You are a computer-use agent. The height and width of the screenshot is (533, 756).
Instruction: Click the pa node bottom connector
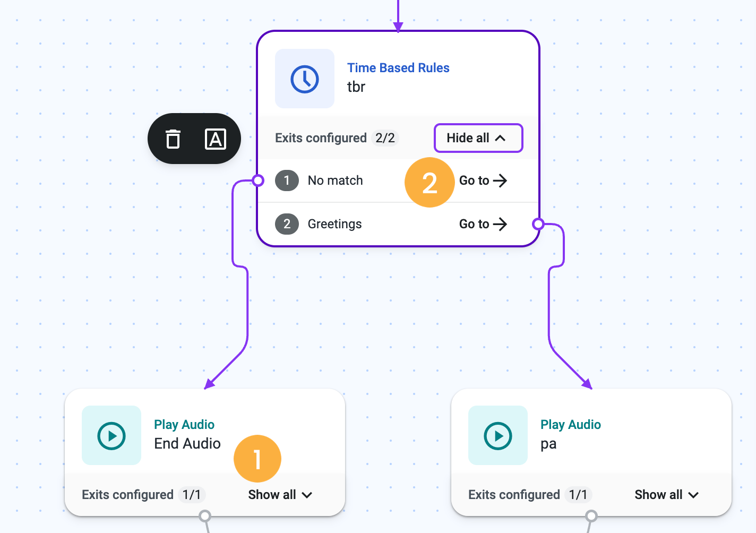coord(591,516)
